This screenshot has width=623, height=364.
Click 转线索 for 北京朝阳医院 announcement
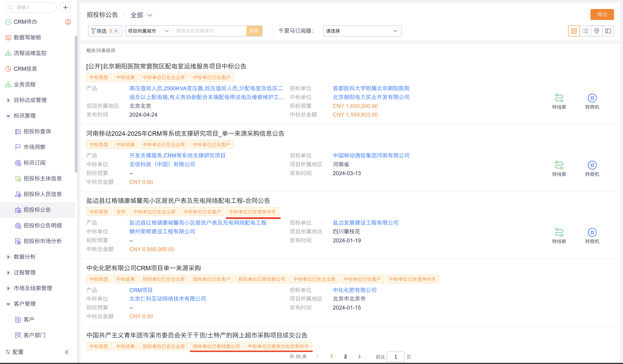pos(559,101)
